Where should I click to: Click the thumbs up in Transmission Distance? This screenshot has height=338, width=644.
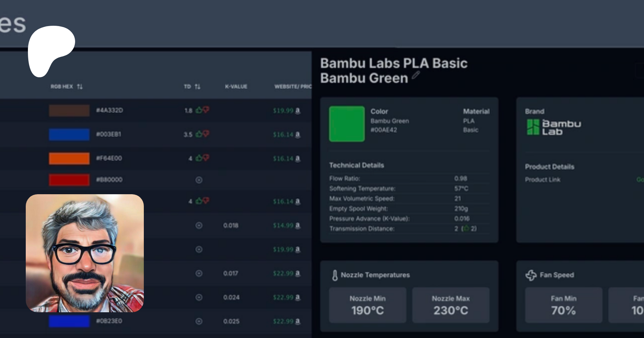[466, 229]
